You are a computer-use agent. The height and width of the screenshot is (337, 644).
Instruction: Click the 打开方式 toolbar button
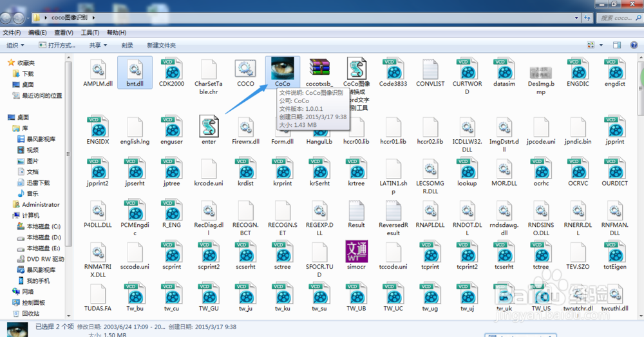pos(57,45)
